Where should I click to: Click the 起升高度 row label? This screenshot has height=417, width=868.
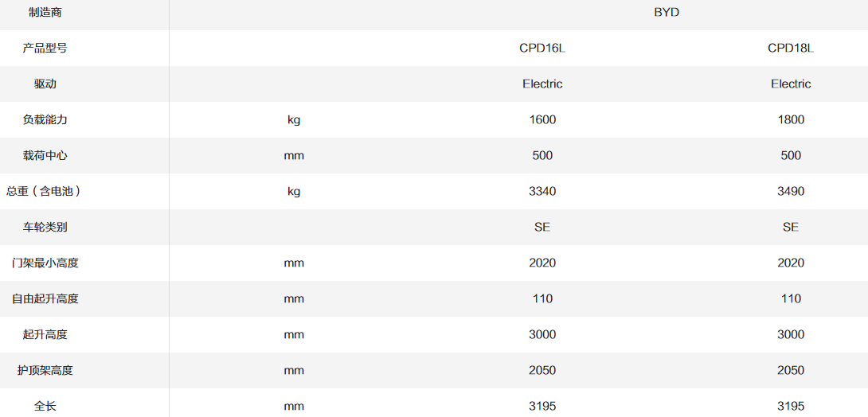(x=45, y=334)
